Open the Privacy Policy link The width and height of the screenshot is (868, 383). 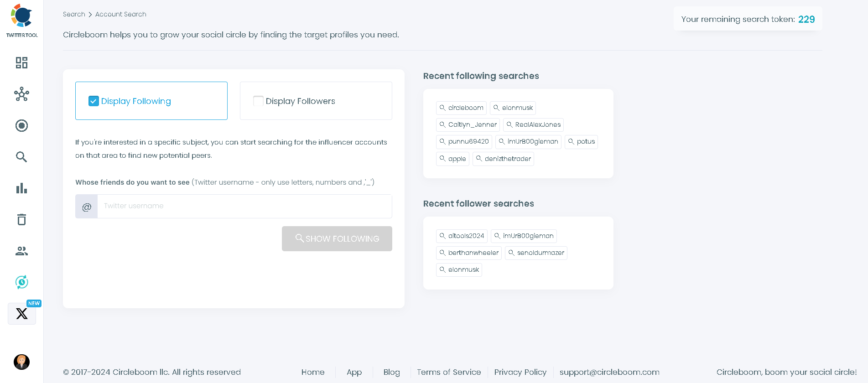pyautogui.click(x=520, y=372)
